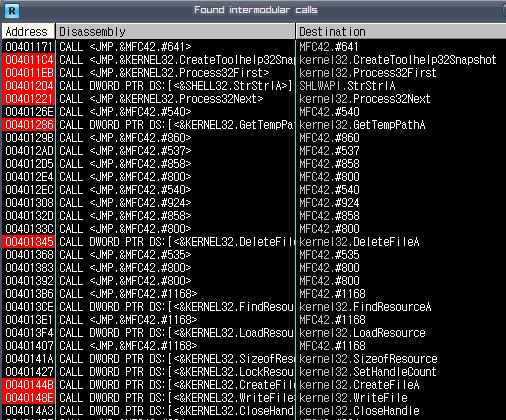Click the Destination column header
The image size is (506, 420).
401,32
